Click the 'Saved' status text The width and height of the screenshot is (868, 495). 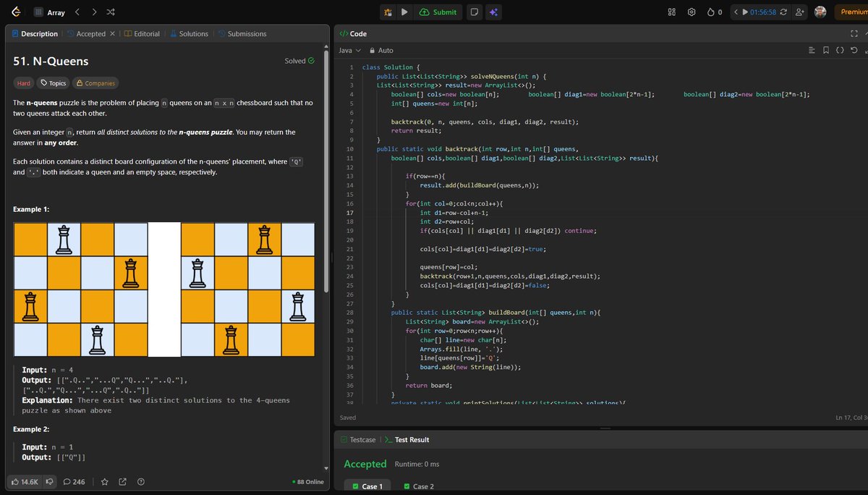[x=348, y=418]
